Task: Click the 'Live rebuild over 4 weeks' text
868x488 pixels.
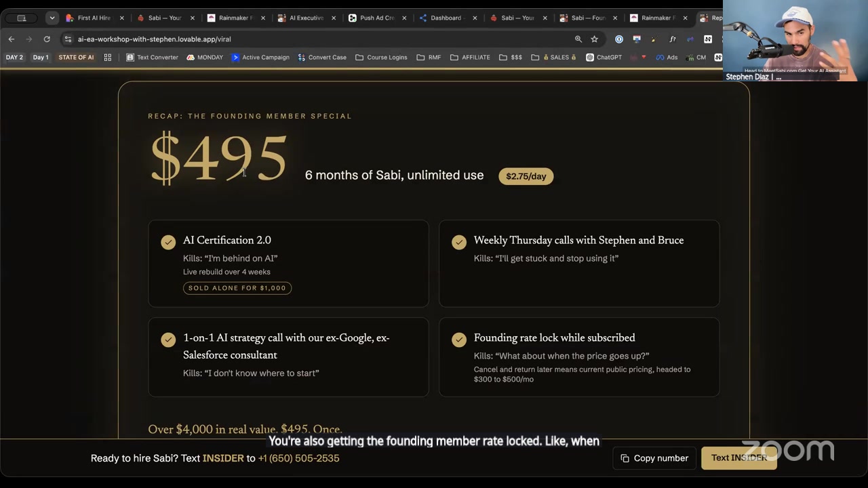Action: coord(226,272)
